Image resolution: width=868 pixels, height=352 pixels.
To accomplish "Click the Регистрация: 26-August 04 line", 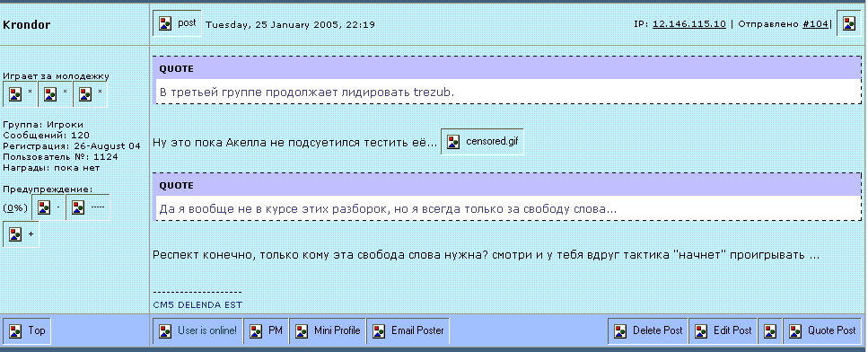I will coord(72,146).
